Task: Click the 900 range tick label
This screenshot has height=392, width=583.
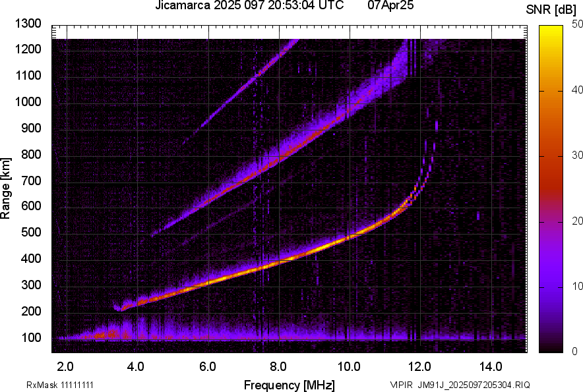Action: [31, 128]
